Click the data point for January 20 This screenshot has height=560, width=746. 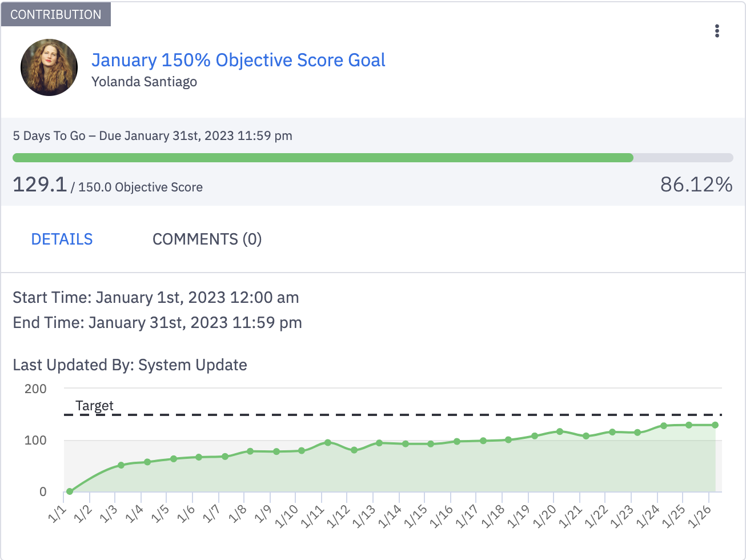point(559,431)
